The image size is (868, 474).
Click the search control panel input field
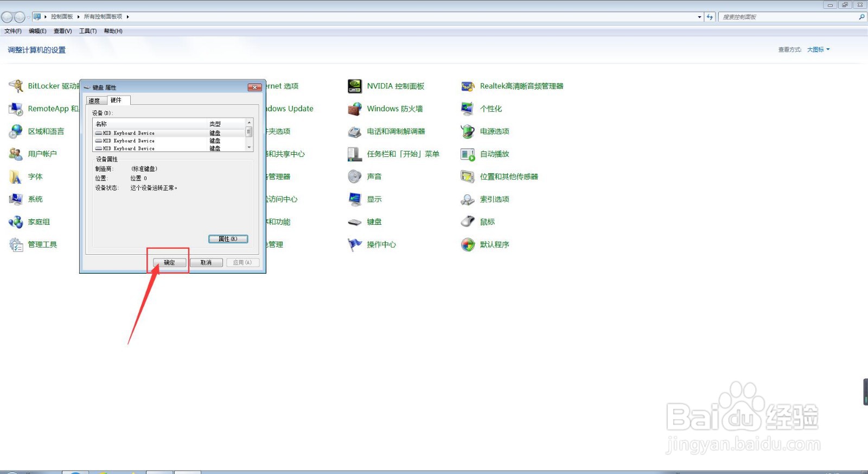click(788, 17)
